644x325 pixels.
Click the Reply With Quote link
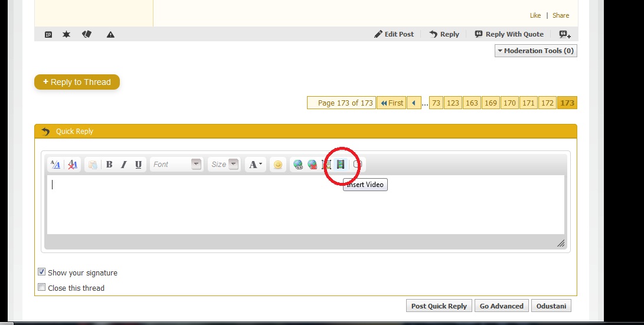(x=509, y=34)
